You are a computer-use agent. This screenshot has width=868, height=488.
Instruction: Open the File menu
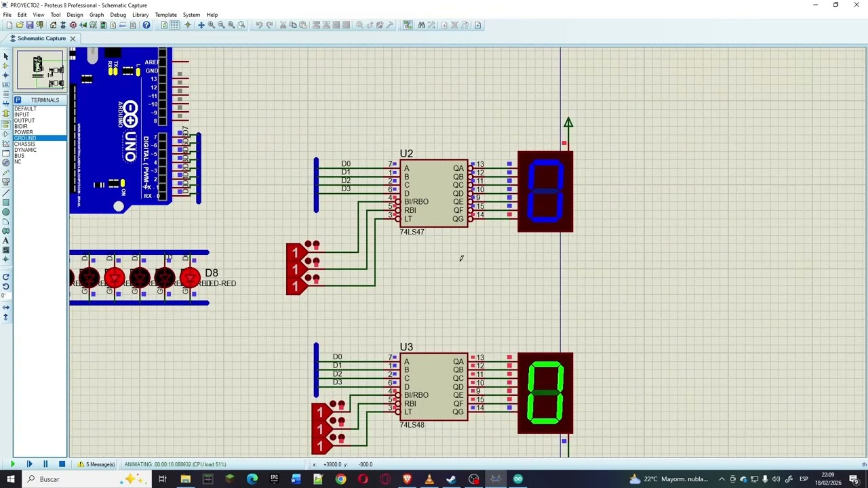click(7, 14)
